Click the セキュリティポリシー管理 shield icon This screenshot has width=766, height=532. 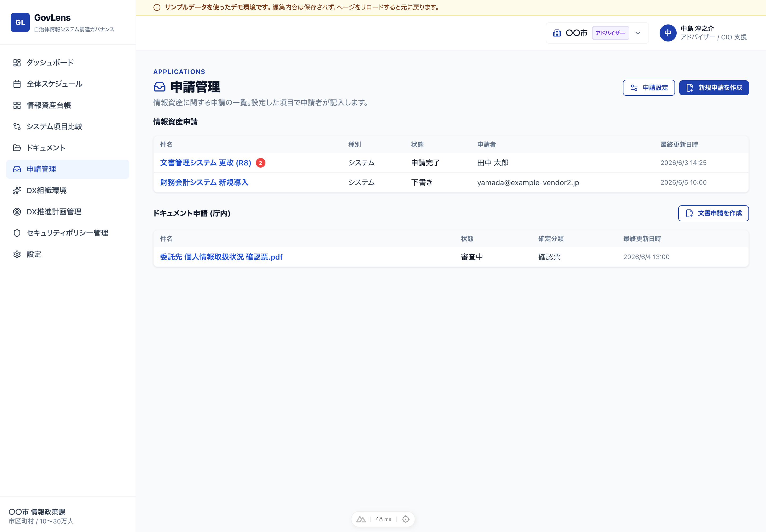click(17, 233)
